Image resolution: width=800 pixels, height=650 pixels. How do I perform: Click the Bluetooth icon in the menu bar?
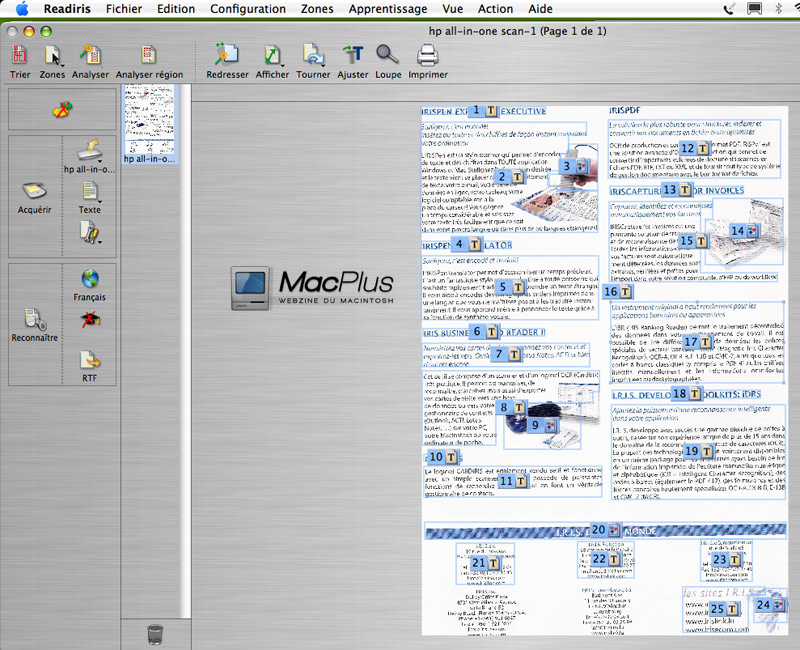tap(779, 9)
